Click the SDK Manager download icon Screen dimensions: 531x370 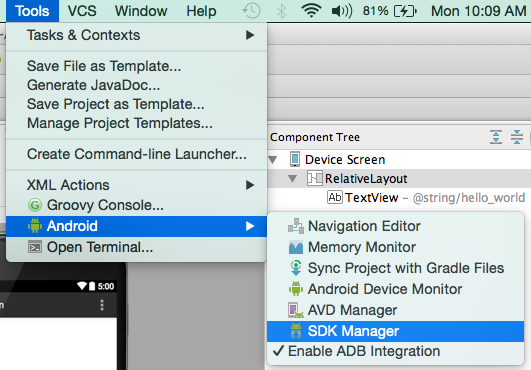tap(296, 331)
